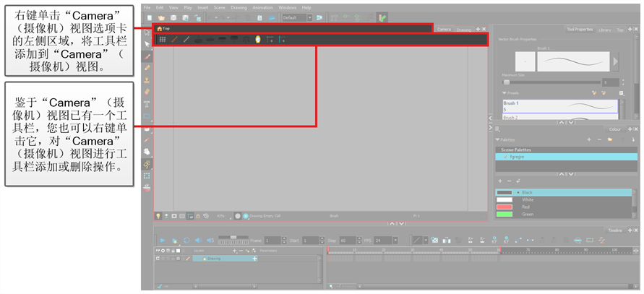The width and height of the screenshot is (644, 294).
Task: Click the Open folder icon in File toolbar
Action: [161, 17]
